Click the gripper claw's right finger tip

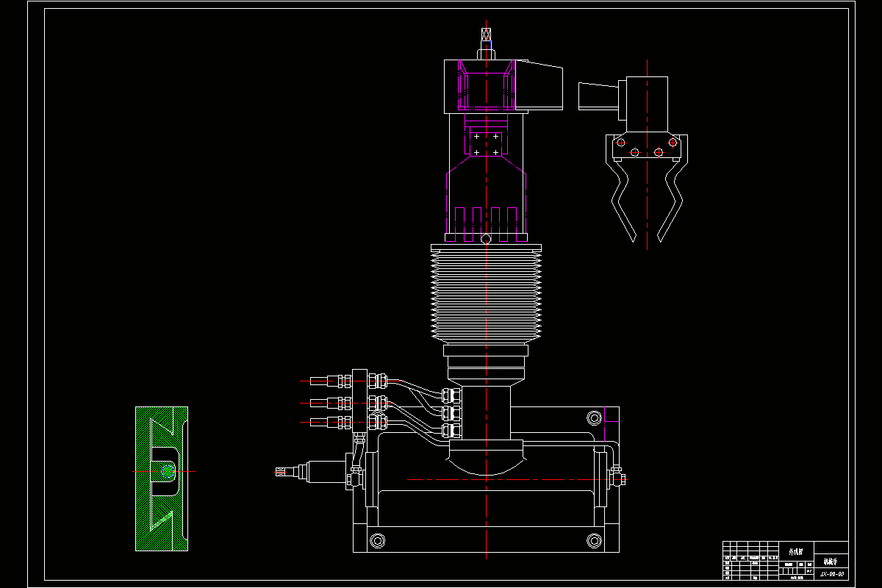click(661, 237)
